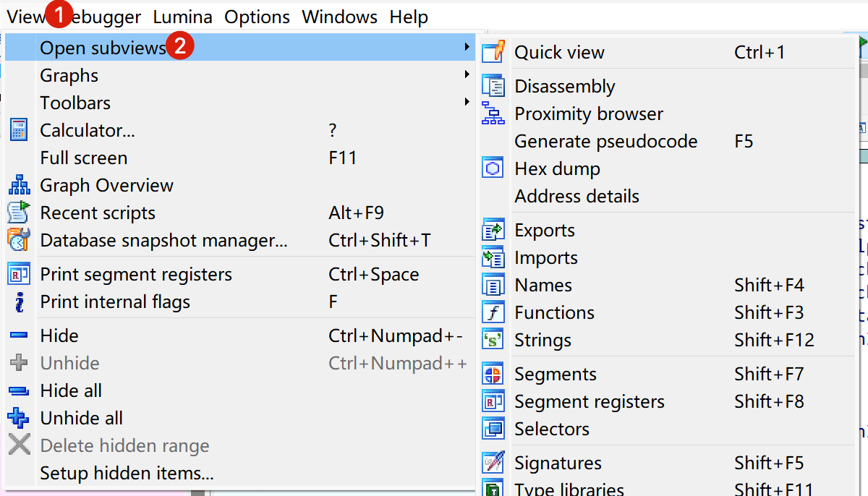
Task: Click the Hide all icon
Action: [19, 390]
